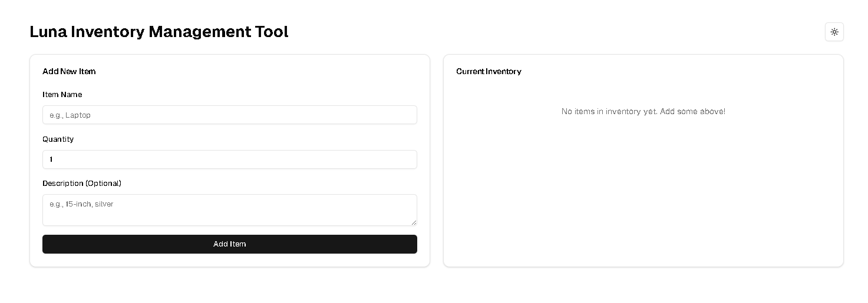Click the Luna Inventory Management Tool title
The height and width of the screenshot is (303, 868).
[159, 32]
